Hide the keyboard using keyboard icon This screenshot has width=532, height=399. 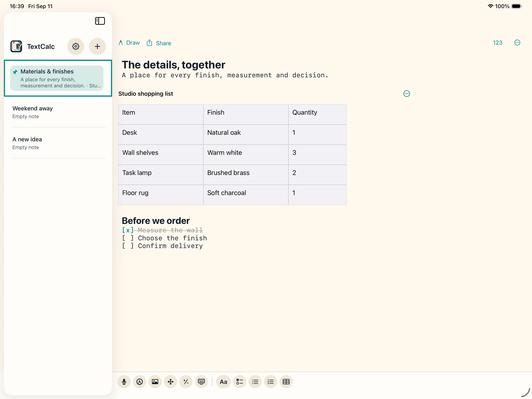click(201, 382)
